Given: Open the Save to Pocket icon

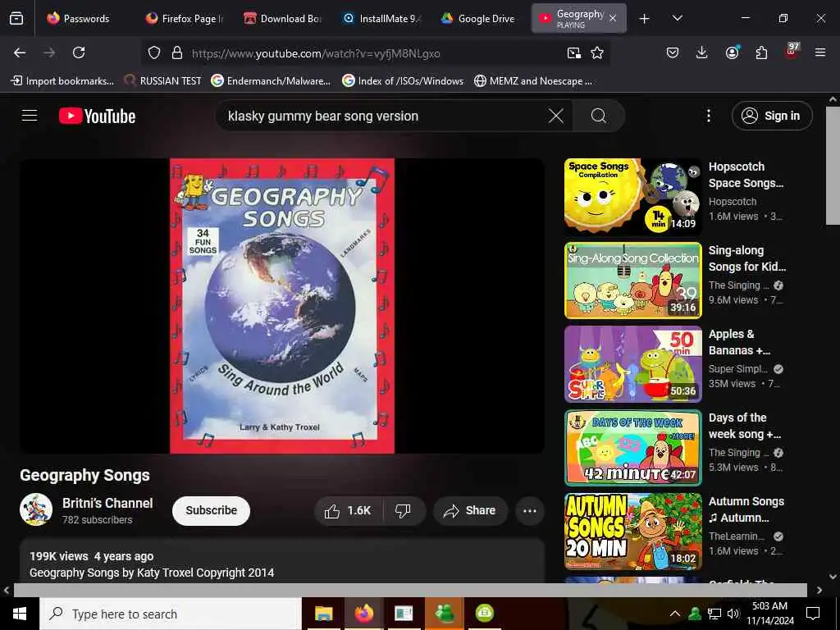Looking at the screenshot, I should [673, 52].
